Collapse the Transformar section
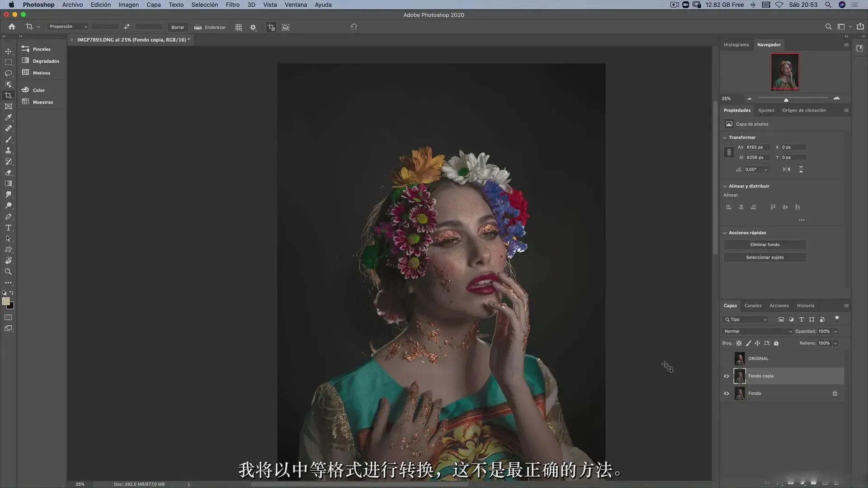 pos(725,137)
